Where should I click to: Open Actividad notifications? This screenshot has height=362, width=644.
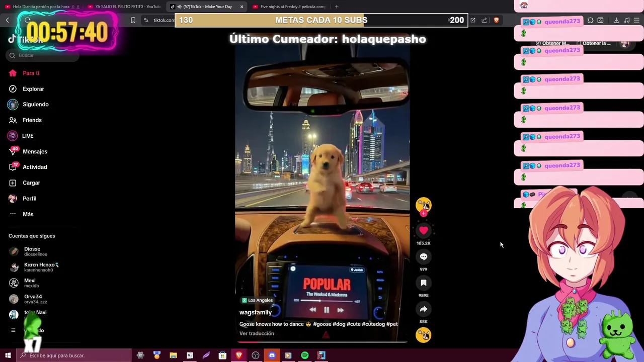28,167
